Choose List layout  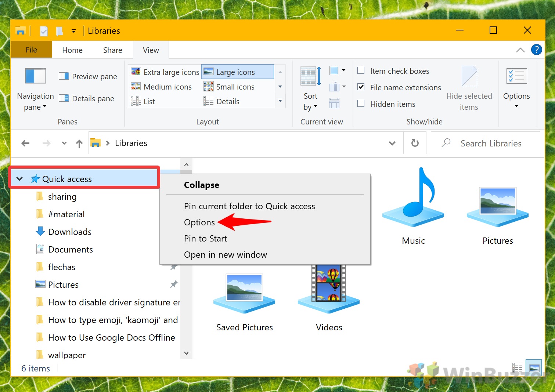(x=143, y=101)
